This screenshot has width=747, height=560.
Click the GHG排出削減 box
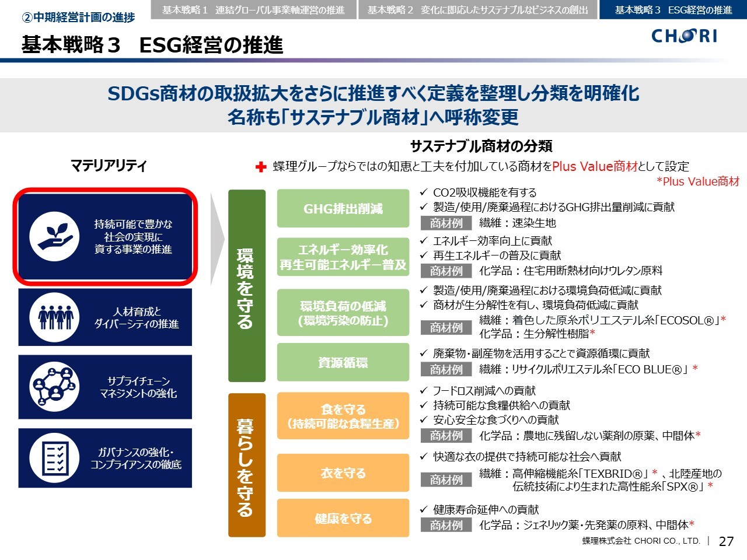(343, 208)
